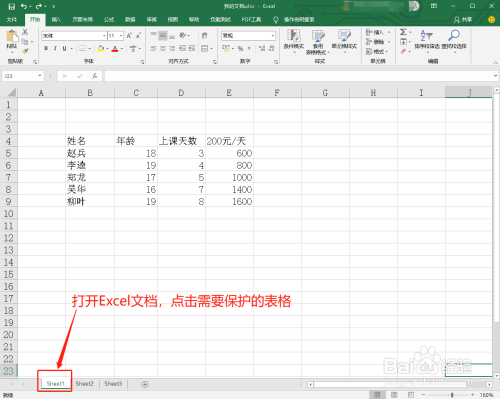
Task: Clear contents with the eraser icon
Action: [403, 51]
